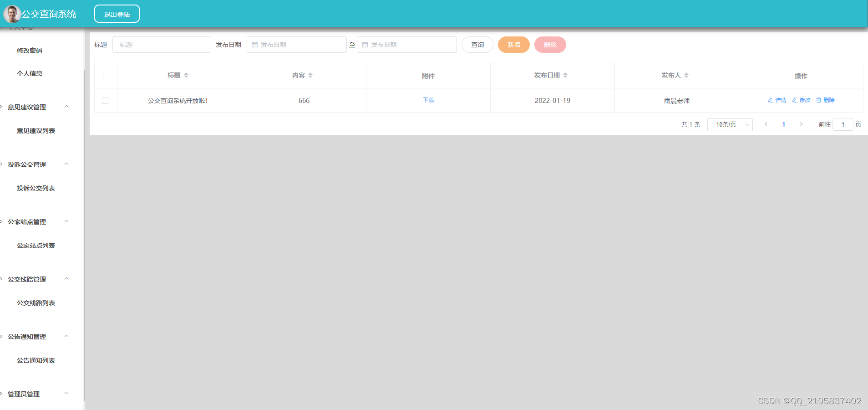The height and width of the screenshot is (410, 868).
Task: Open the end 发布日期 date picker
Action: tap(407, 45)
